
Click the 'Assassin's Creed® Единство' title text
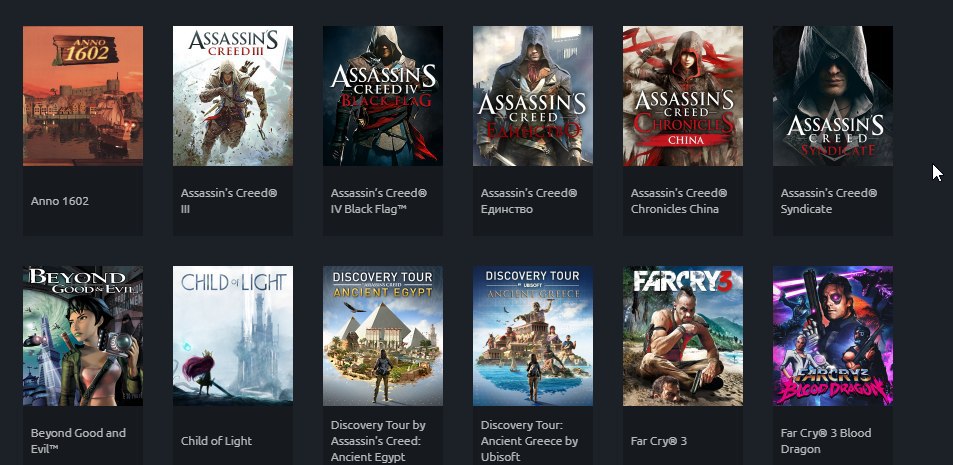point(529,201)
